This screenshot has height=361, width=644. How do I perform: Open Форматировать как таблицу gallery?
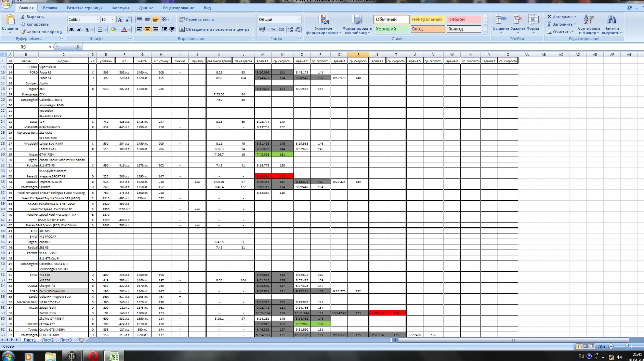[357, 25]
